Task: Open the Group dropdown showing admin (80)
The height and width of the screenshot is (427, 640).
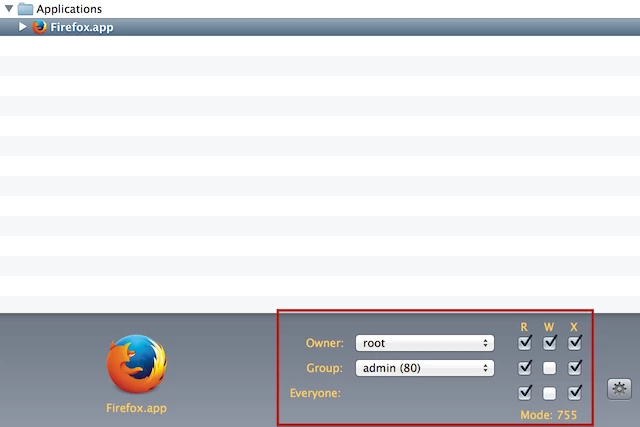Action: pos(424,368)
